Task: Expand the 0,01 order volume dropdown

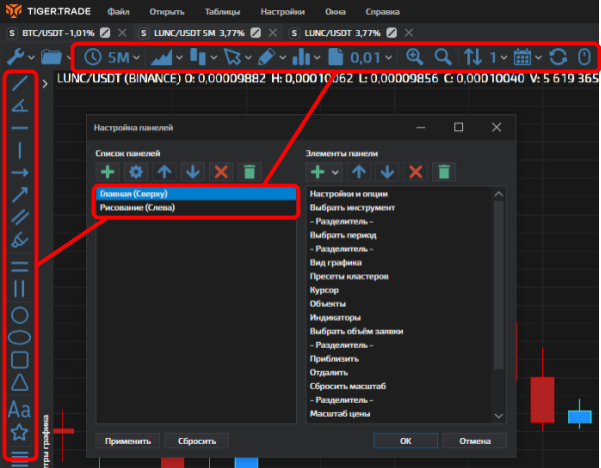Action: pyautogui.click(x=394, y=57)
